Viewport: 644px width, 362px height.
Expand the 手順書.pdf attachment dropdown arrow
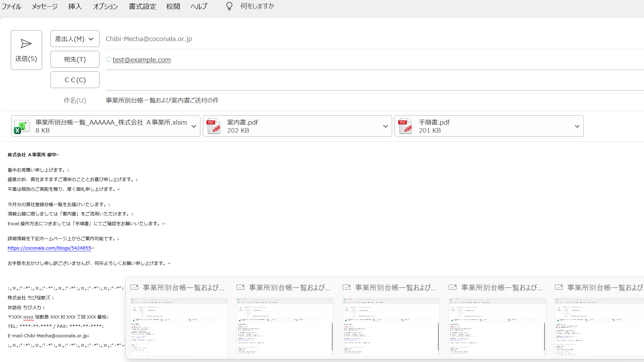(x=577, y=126)
